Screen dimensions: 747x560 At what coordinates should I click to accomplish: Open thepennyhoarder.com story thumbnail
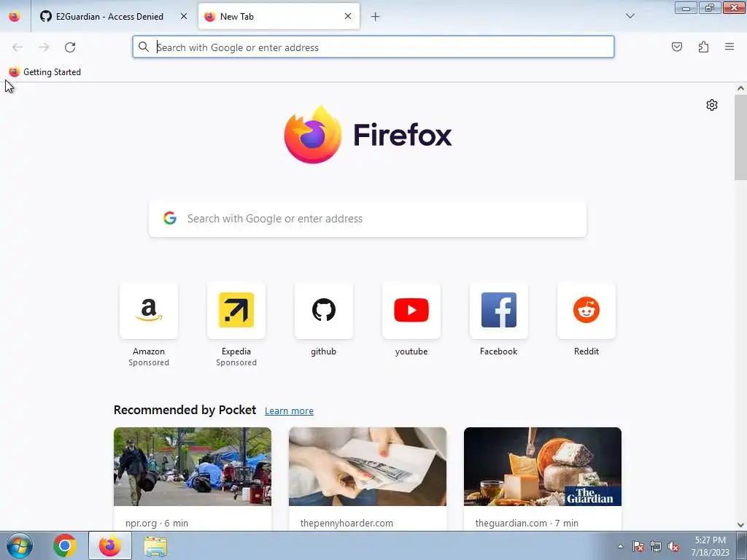(368, 467)
